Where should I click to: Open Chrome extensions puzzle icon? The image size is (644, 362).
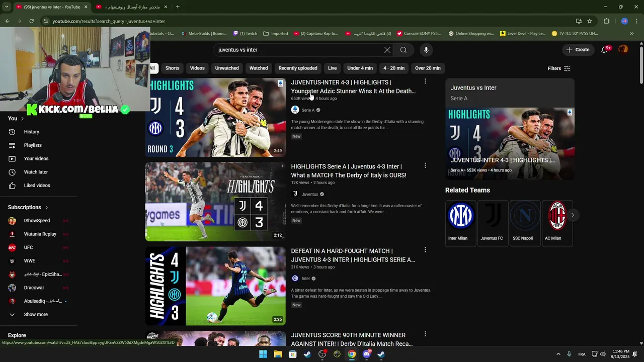(x=606, y=21)
